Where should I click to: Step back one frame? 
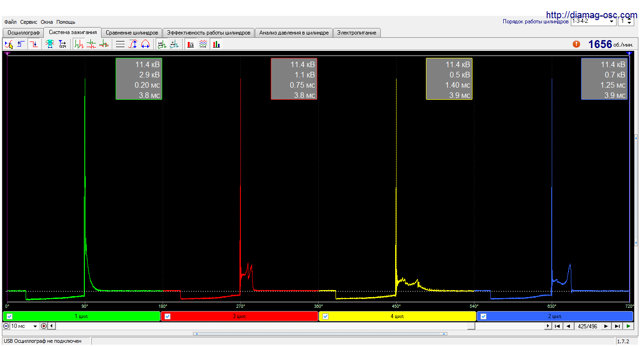568,326
